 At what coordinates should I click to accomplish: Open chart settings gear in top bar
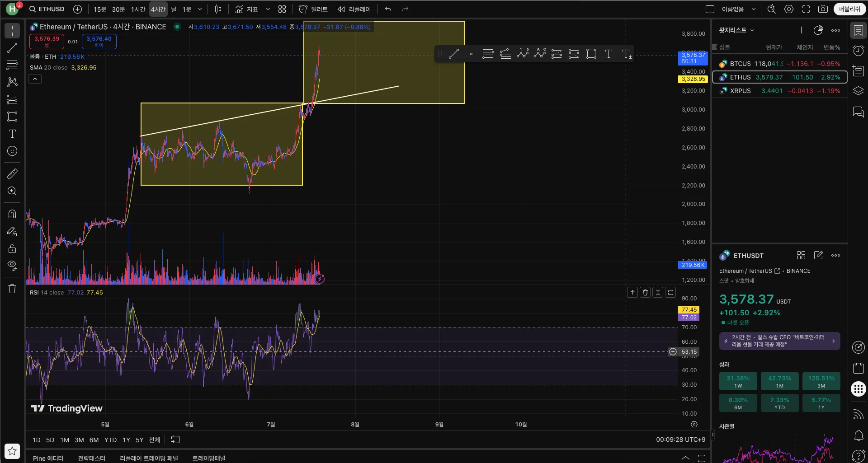coord(789,9)
